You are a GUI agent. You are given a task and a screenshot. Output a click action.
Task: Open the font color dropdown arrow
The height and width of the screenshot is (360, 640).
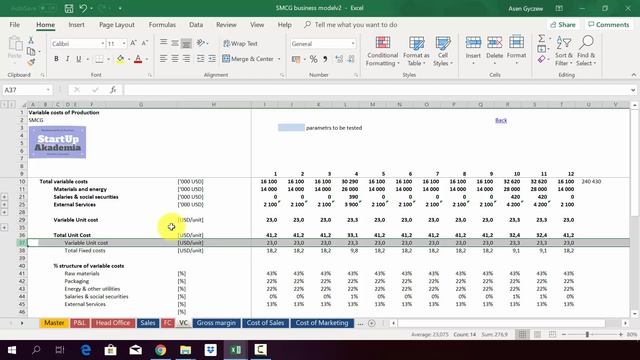point(147,60)
